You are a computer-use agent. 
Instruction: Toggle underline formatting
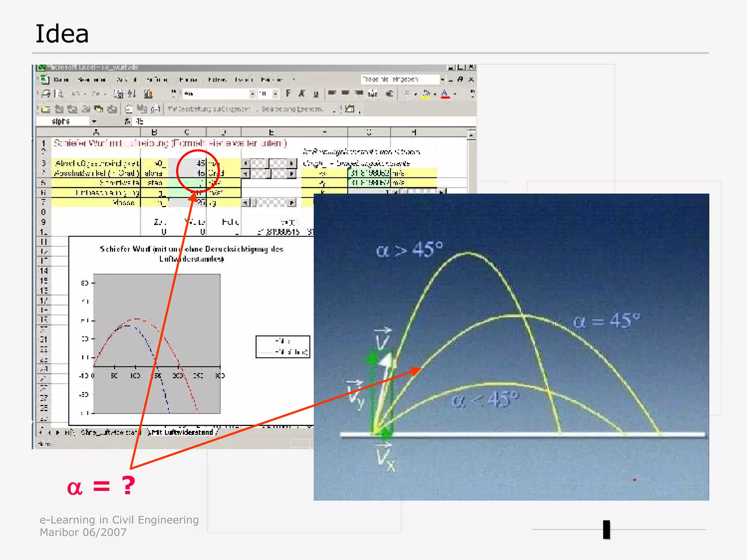tap(316, 94)
